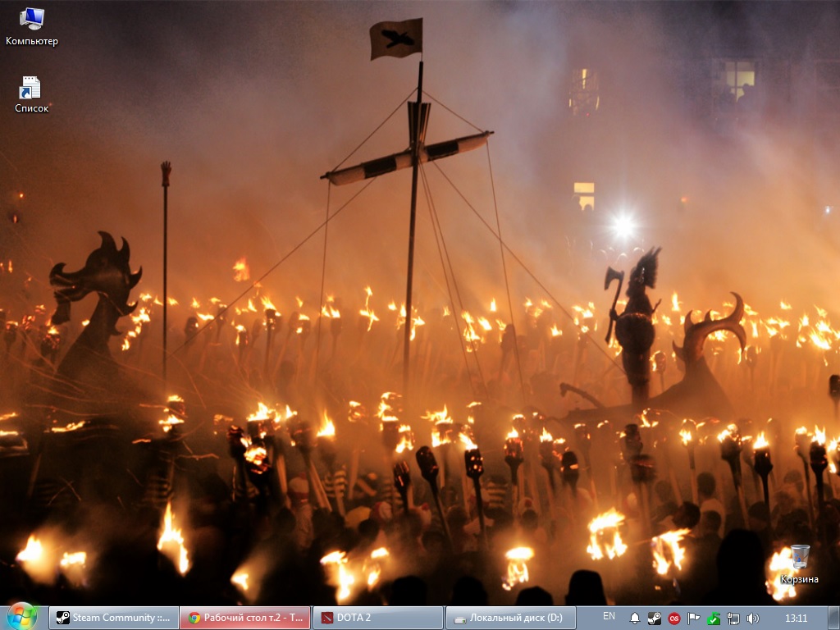Click green checkmark tray icon
Screen dimensions: 840x630
pyautogui.click(x=714, y=619)
